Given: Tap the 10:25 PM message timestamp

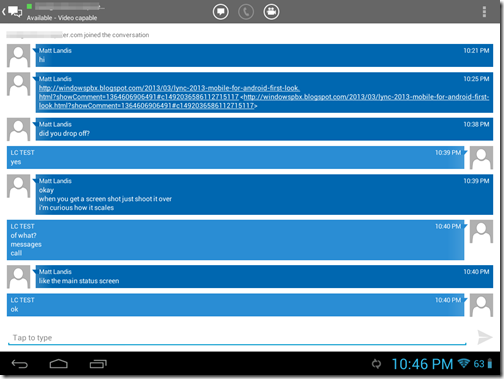Looking at the screenshot, I should 476,79.
